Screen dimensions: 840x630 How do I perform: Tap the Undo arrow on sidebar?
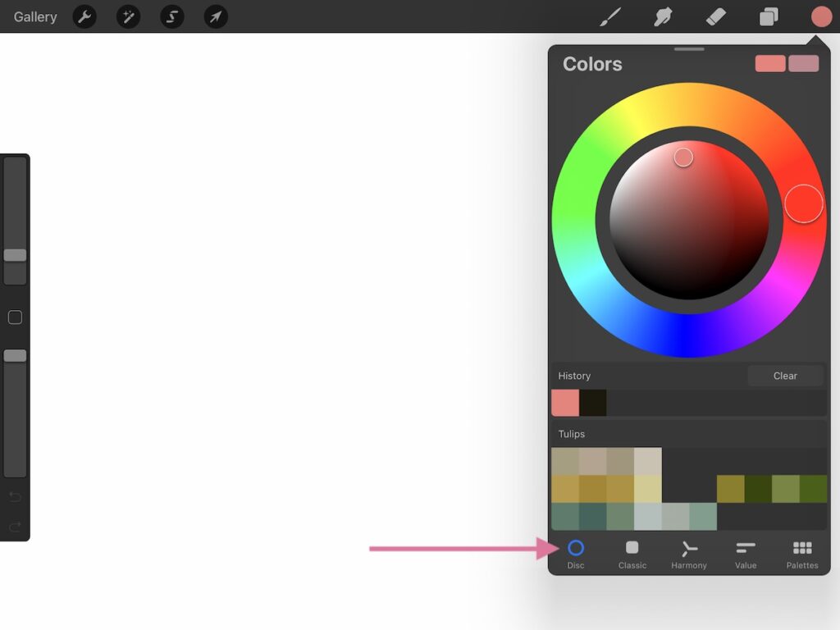coord(15,497)
